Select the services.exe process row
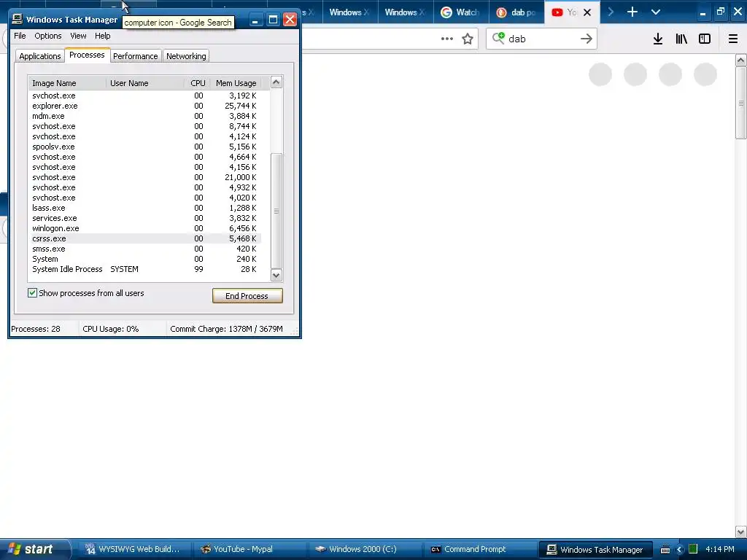This screenshot has height=560, width=747. click(145, 218)
